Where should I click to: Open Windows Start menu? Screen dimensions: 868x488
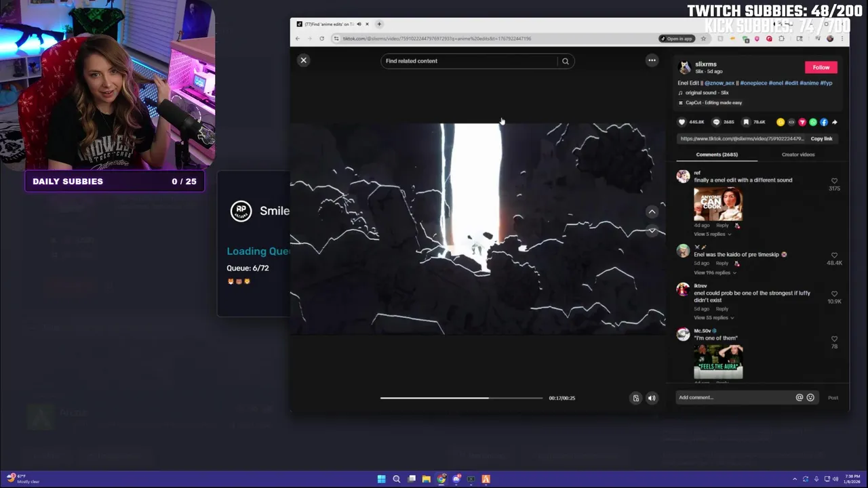pyautogui.click(x=381, y=479)
